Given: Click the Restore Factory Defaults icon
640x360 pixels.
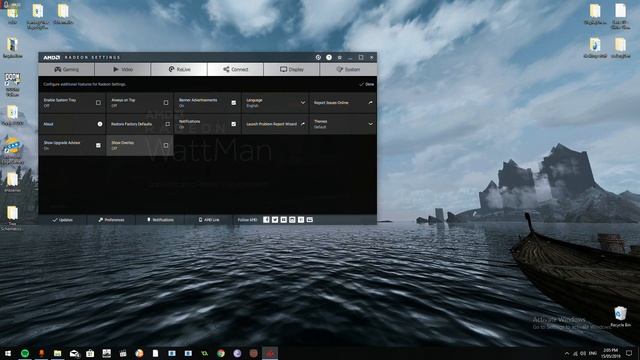Looking at the screenshot, I should (167, 124).
